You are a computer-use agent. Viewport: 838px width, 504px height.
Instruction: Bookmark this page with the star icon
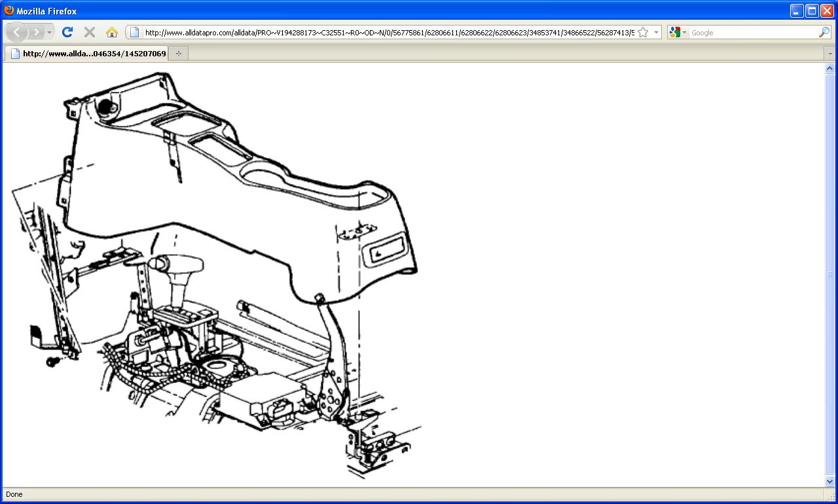click(643, 32)
